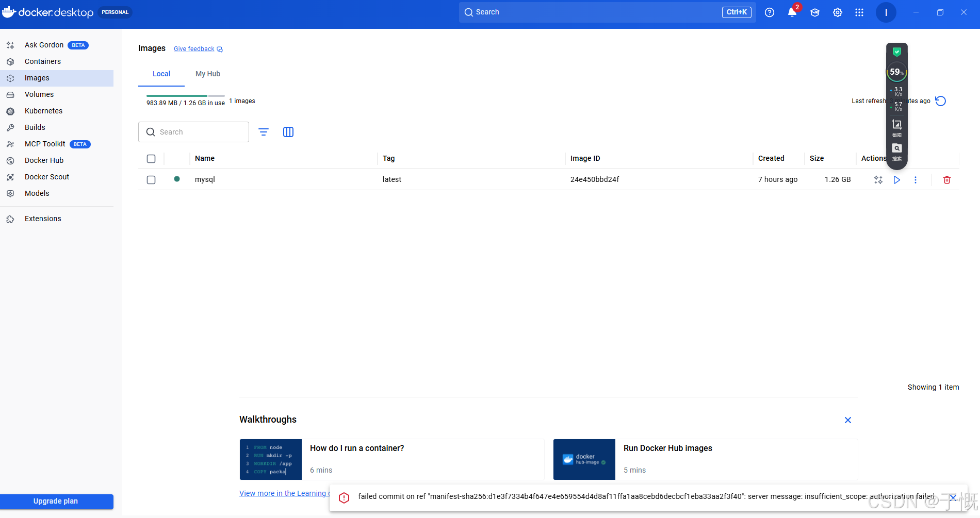
Task: Click the 'latest' tag cell
Action: tap(392, 179)
